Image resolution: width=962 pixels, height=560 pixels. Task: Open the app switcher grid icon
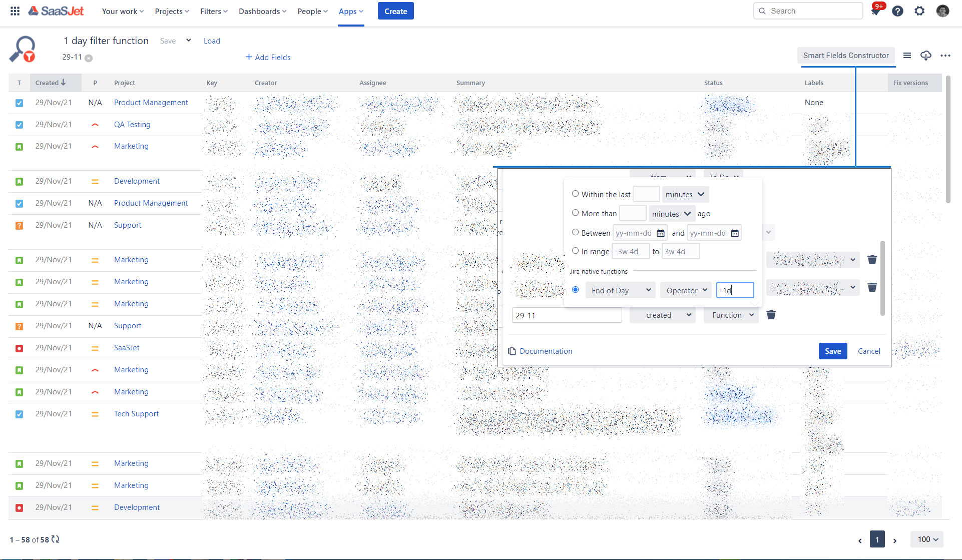click(x=15, y=11)
